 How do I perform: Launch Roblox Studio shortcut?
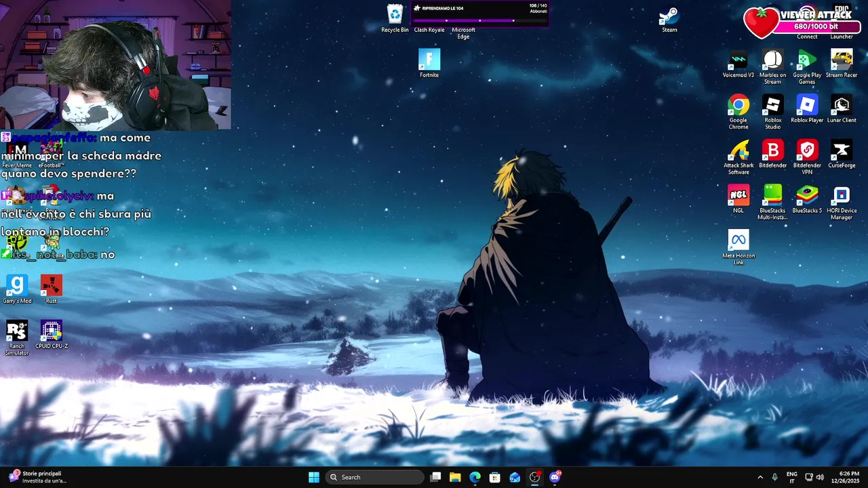tap(772, 113)
